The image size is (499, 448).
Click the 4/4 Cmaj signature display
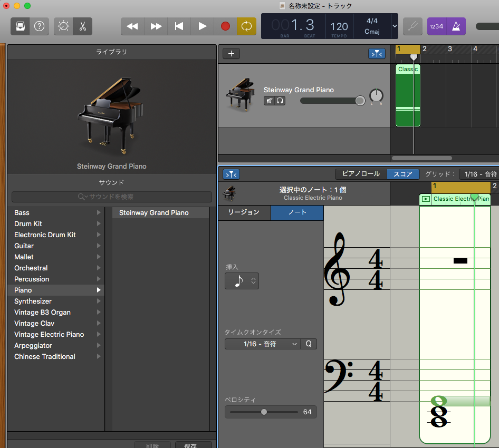[372, 26]
